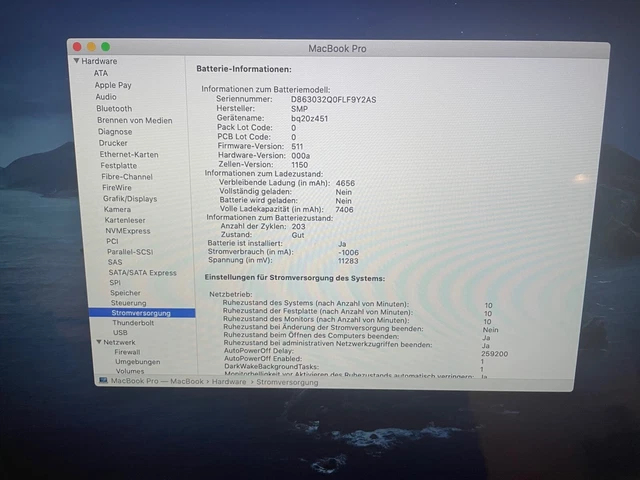This screenshot has width=640, height=480.
Task: Click the Netzbetrieb label
Action: (231, 294)
